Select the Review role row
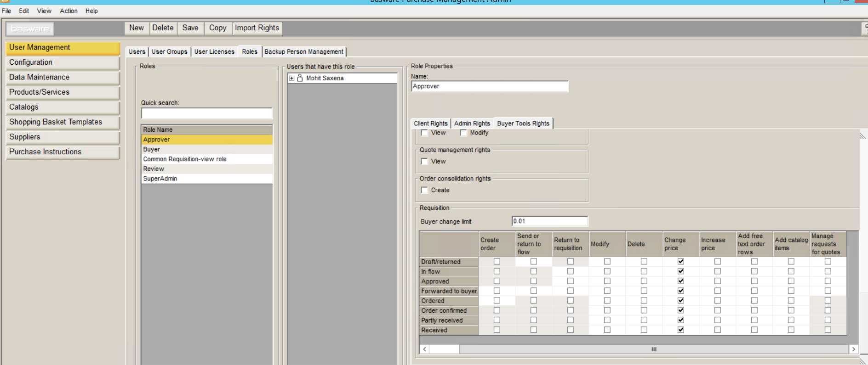This screenshot has height=365, width=868. [207, 168]
